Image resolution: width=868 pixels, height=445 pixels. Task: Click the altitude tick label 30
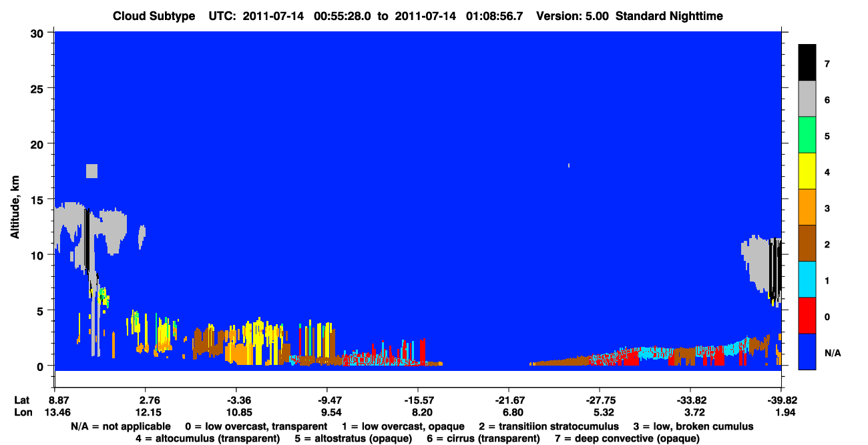[x=39, y=33]
